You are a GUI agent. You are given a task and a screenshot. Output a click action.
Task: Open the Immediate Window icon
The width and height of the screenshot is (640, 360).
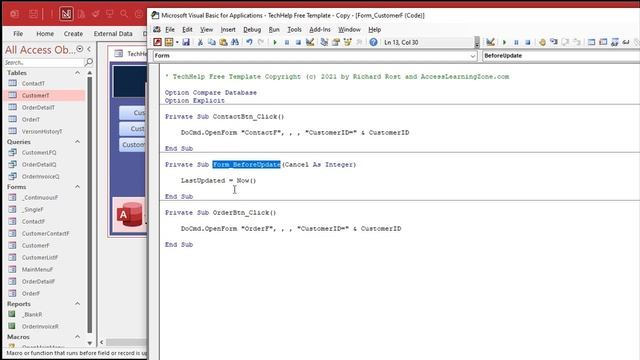pos(603,42)
